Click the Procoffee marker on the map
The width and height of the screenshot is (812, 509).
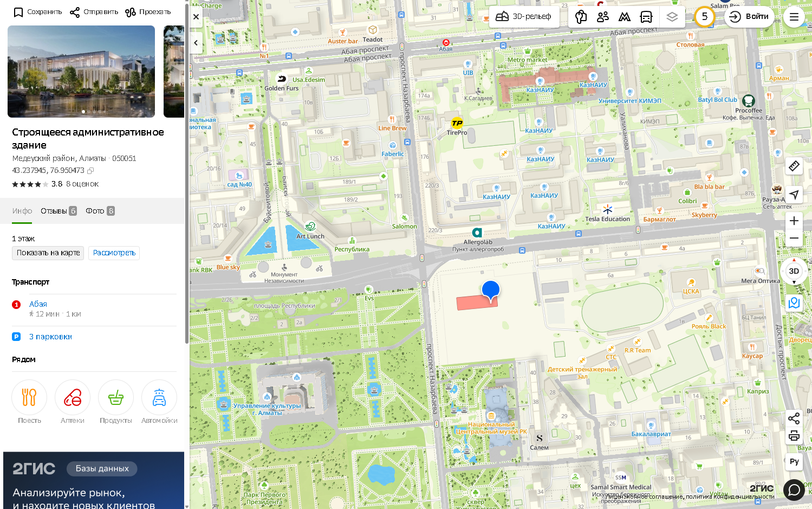pos(749,100)
